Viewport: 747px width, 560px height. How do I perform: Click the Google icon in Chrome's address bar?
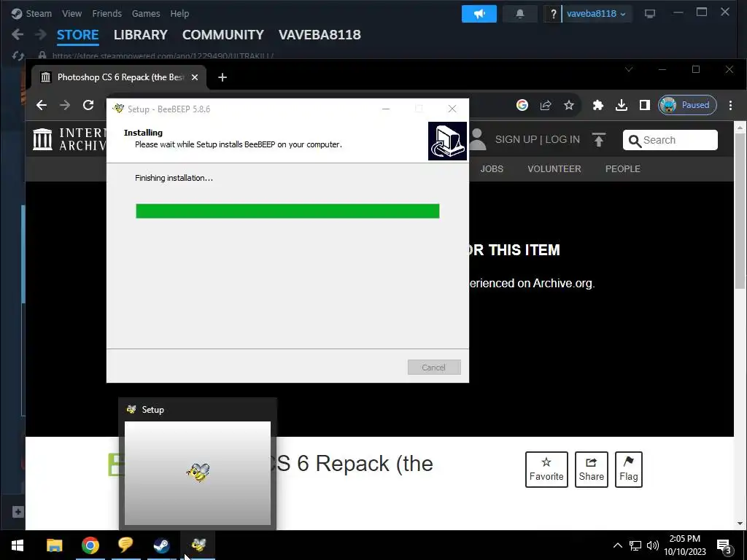click(522, 105)
